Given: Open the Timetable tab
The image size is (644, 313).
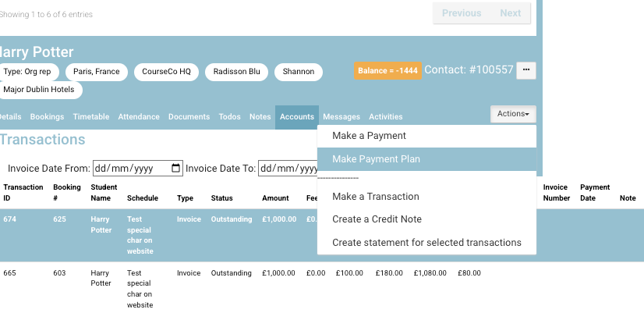Looking at the screenshot, I should tap(91, 117).
